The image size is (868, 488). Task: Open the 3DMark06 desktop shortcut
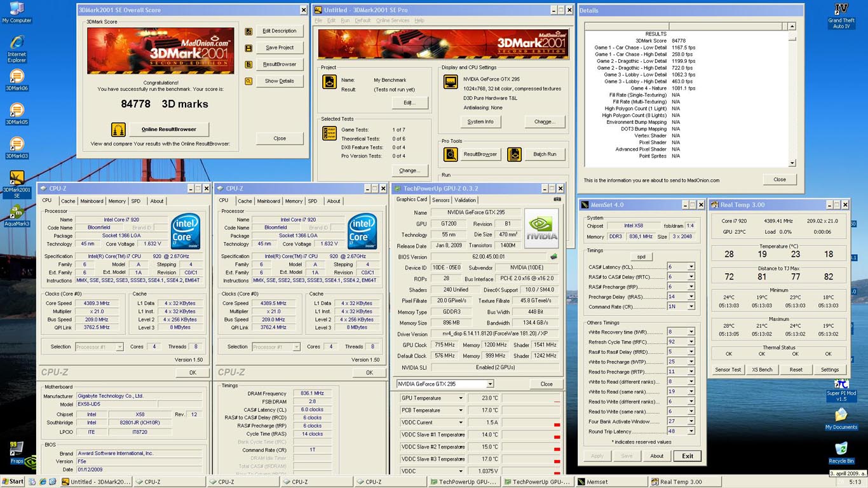pos(17,81)
